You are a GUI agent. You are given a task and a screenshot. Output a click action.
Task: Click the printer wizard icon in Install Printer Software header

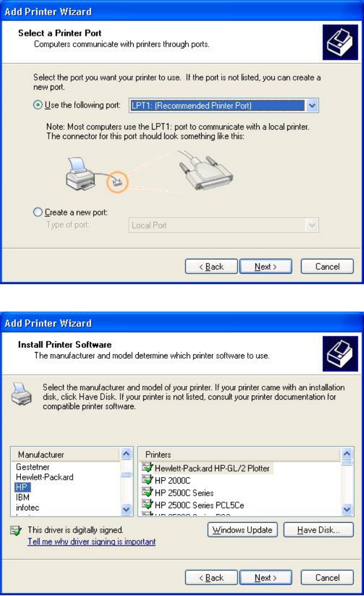[340, 354]
